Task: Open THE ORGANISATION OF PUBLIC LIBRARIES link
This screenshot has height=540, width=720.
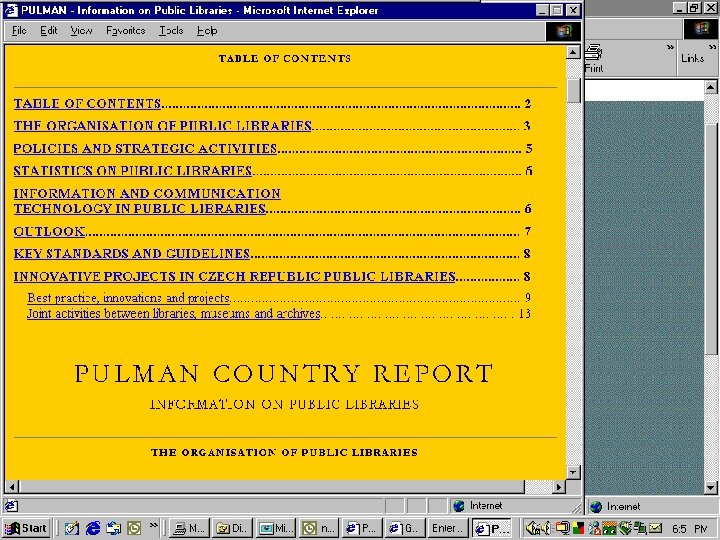Action: point(163,126)
